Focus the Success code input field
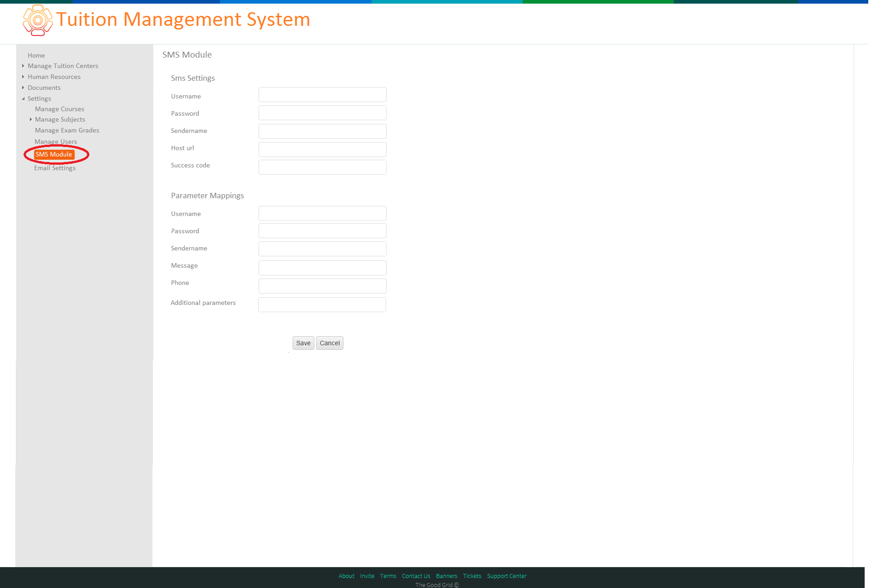 pyautogui.click(x=323, y=167)
